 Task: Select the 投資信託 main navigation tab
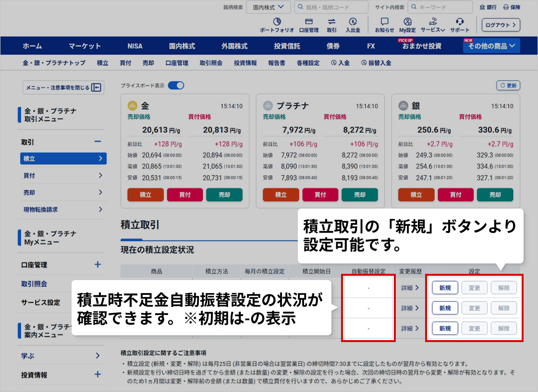pos(287,46)
